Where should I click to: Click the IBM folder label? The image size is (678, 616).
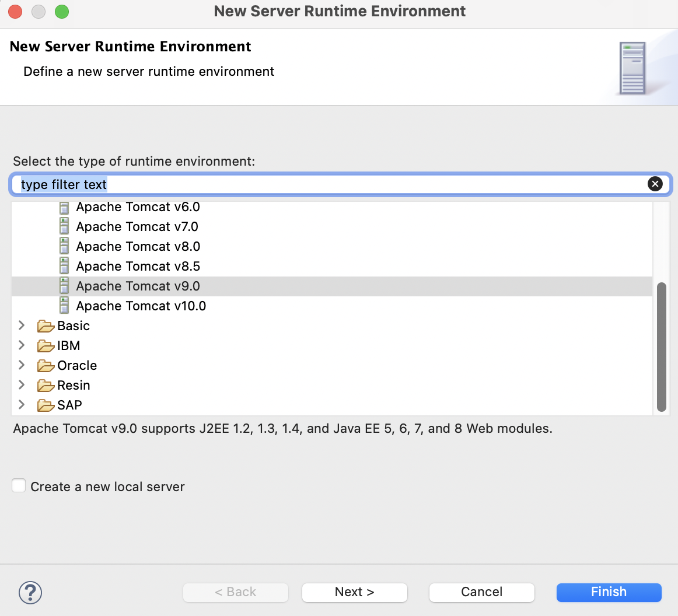click(69, 346)
